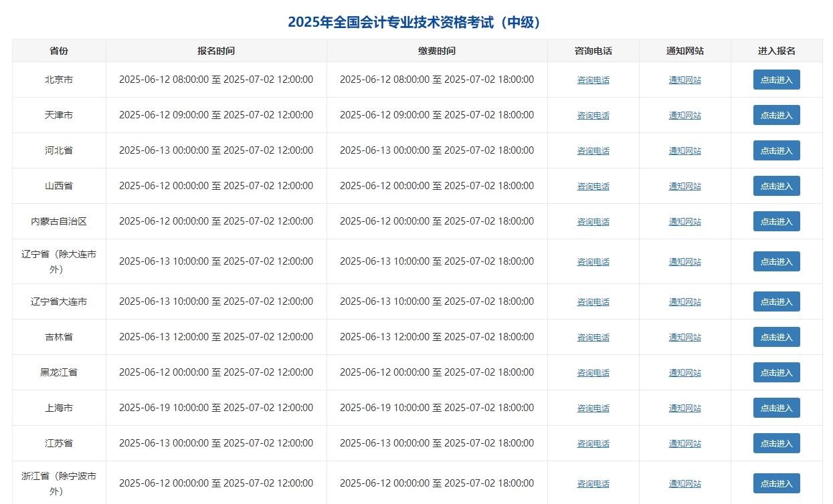The image size is (833, 504).
Task: Open 咨询电话 link for 北京市
Action: 593,80
